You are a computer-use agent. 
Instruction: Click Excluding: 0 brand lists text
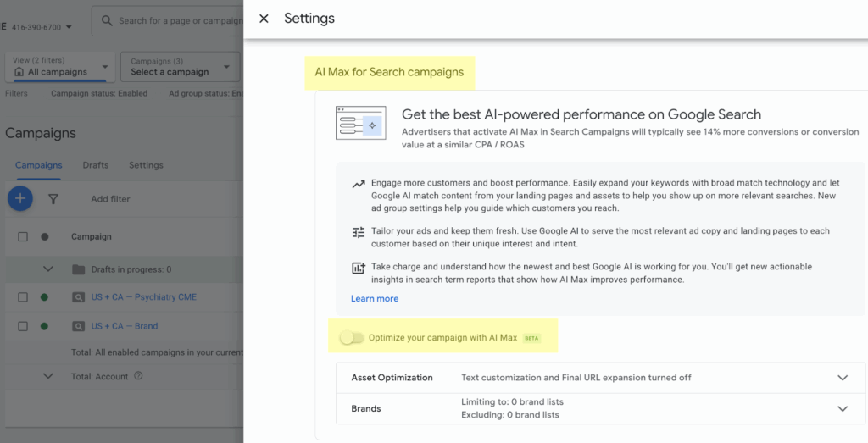click(x=509, y=415)
